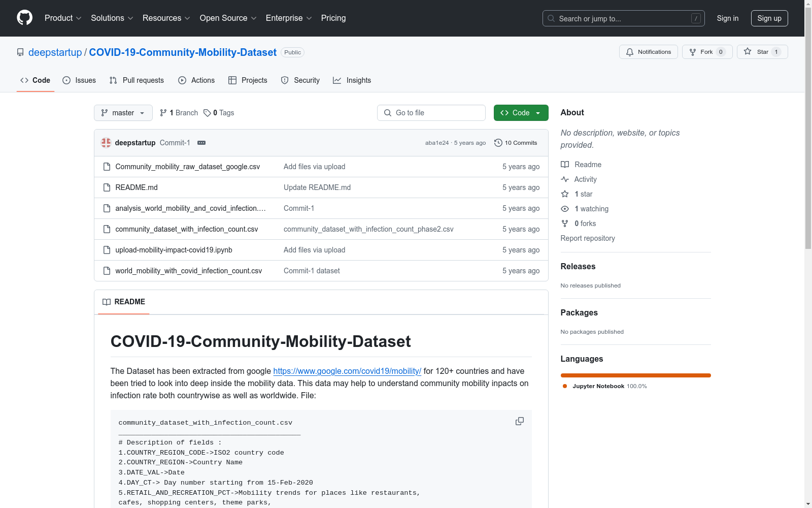Viewport: 812px width, 508px height.
Task: Click file icon for upload-mobility-impact-covid19.ipynb
Action: click(107, 250)
